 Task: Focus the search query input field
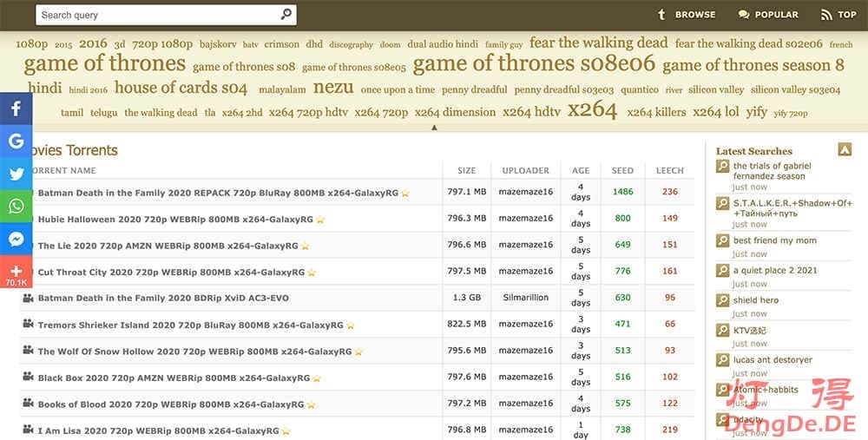156,15
